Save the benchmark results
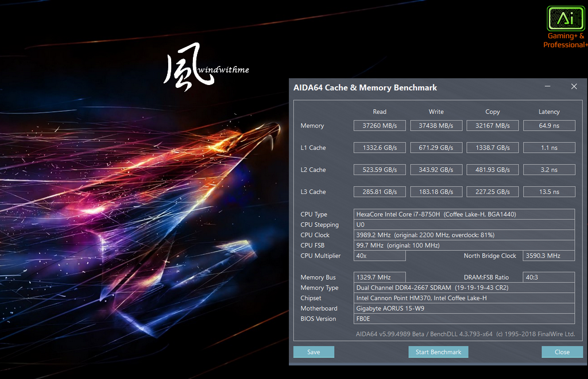The height and width of the screenshot is (379, 588). (x=314, y=352)
